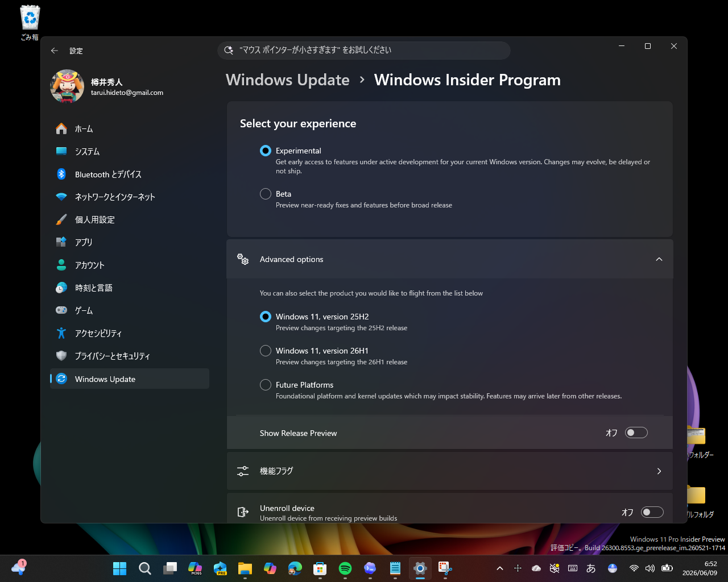Open Spotify from the taskbar

[x=345, y=568]
